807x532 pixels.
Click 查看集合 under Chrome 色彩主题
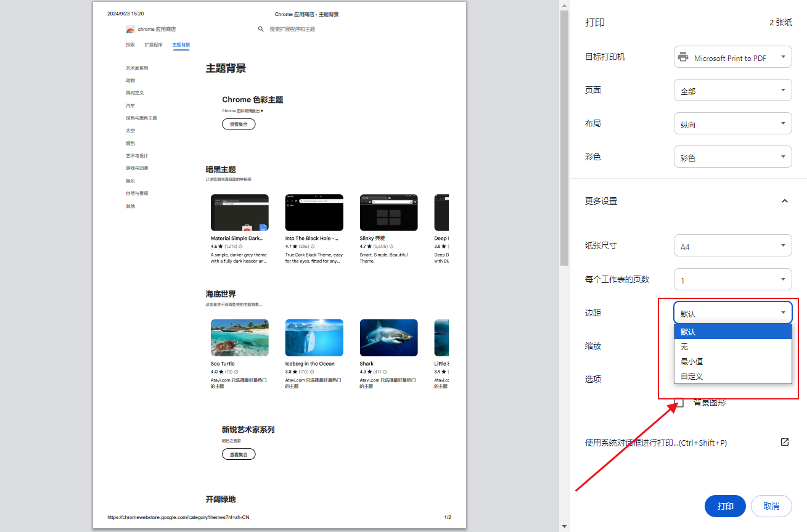[239, 125]
